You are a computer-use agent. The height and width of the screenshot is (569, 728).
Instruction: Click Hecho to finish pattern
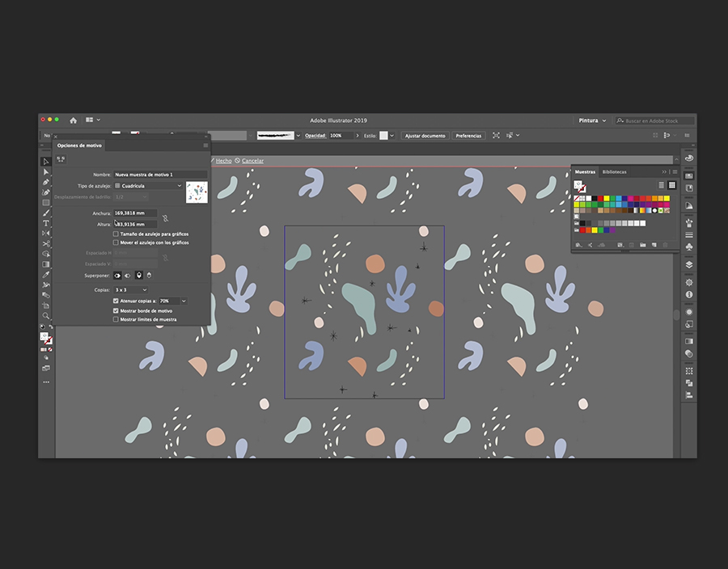[223, 161]
